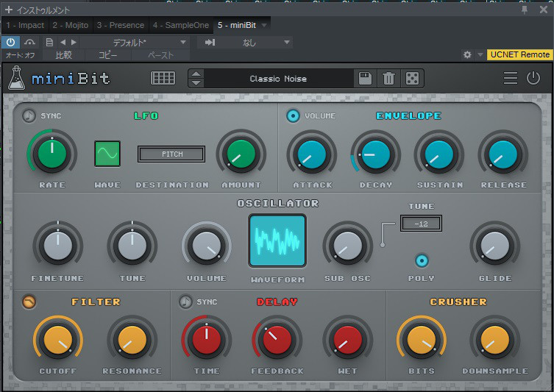This screenshot has height=392, width=554.
Task: Click the oscillator Volume knob
Action: pos(207,246)
